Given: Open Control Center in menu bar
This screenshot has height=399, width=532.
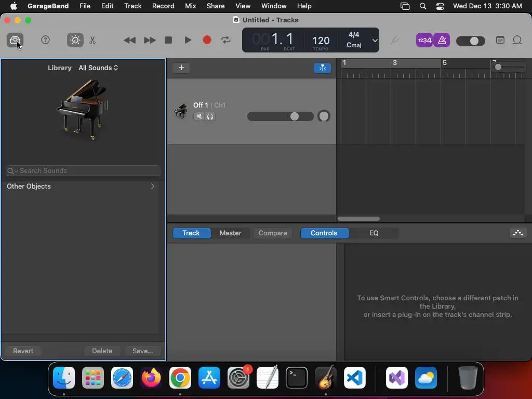Looking at the screenshot, I should tap(440, 6).
